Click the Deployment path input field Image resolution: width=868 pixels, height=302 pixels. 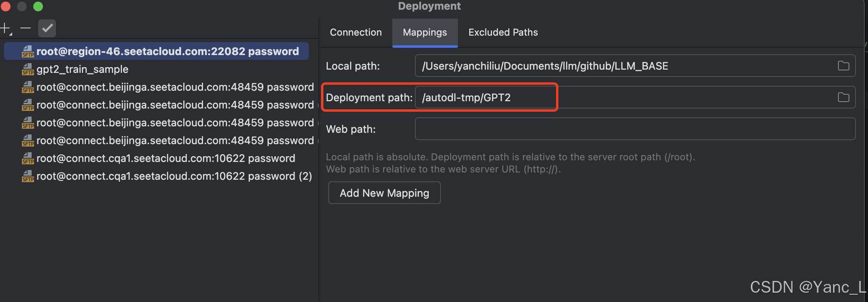(635, 97)
